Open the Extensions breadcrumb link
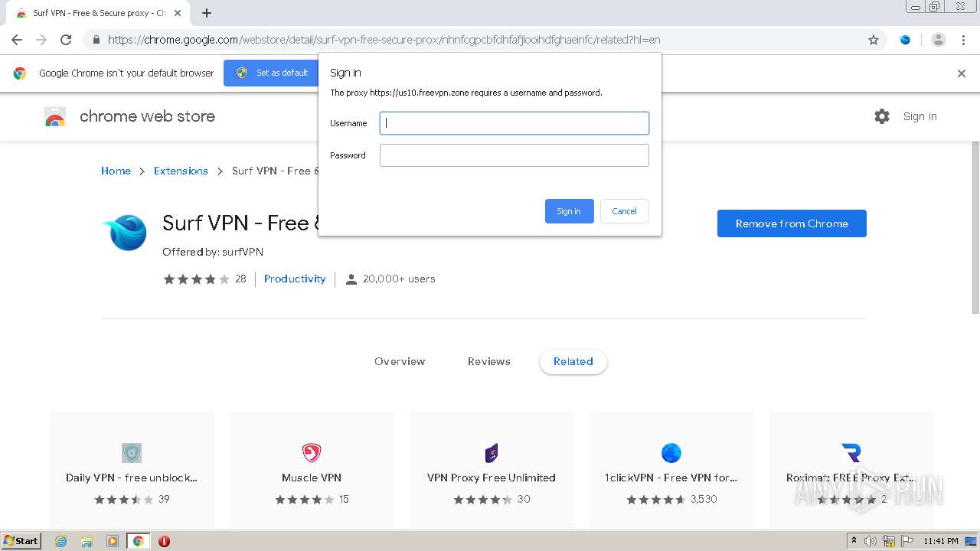Viewport: 980px width, 551px height. pos(181,171)
